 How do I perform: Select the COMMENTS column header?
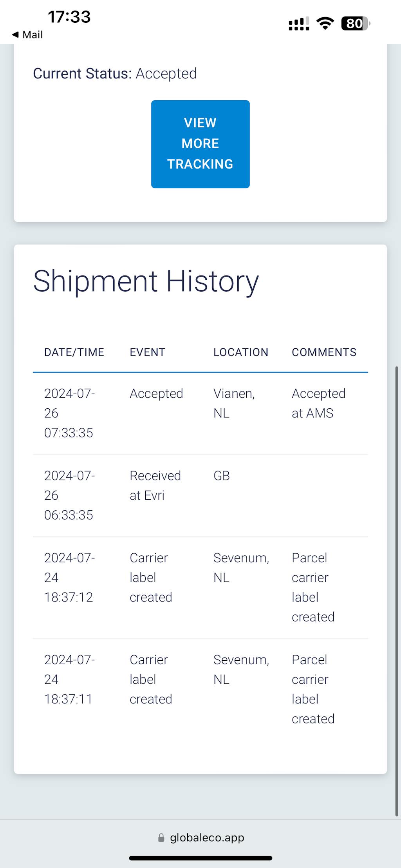pos(324,352)
